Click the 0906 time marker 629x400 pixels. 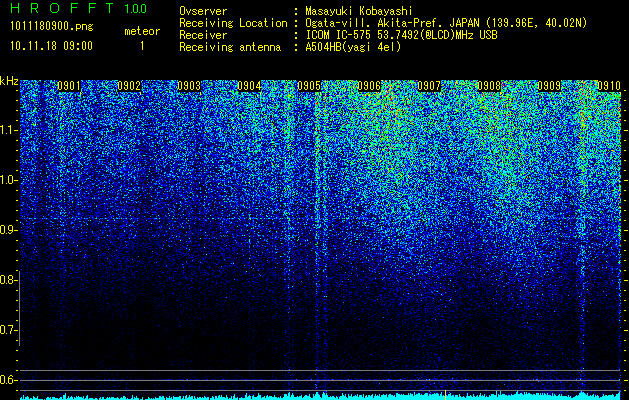coord(369,86)
